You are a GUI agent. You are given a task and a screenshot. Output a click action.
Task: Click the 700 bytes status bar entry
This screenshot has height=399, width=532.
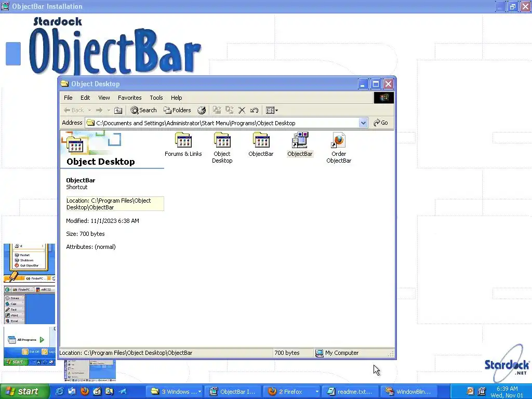pos(287,353)
